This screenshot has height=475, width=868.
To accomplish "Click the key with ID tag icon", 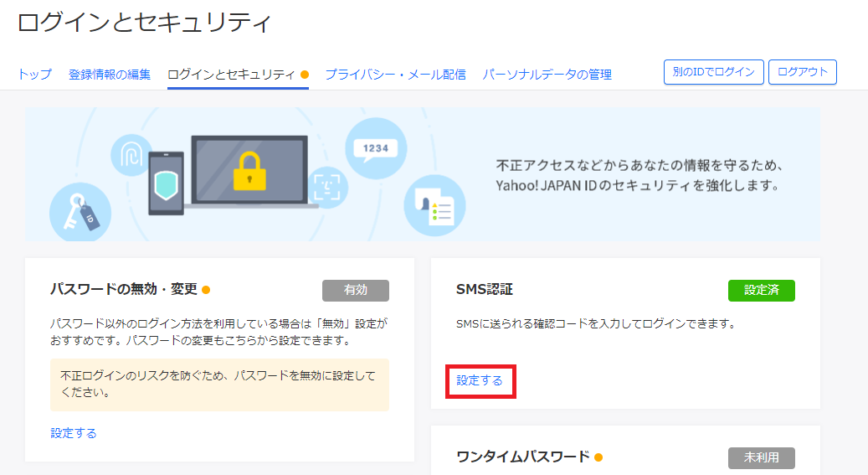I will tap(80, 212).
